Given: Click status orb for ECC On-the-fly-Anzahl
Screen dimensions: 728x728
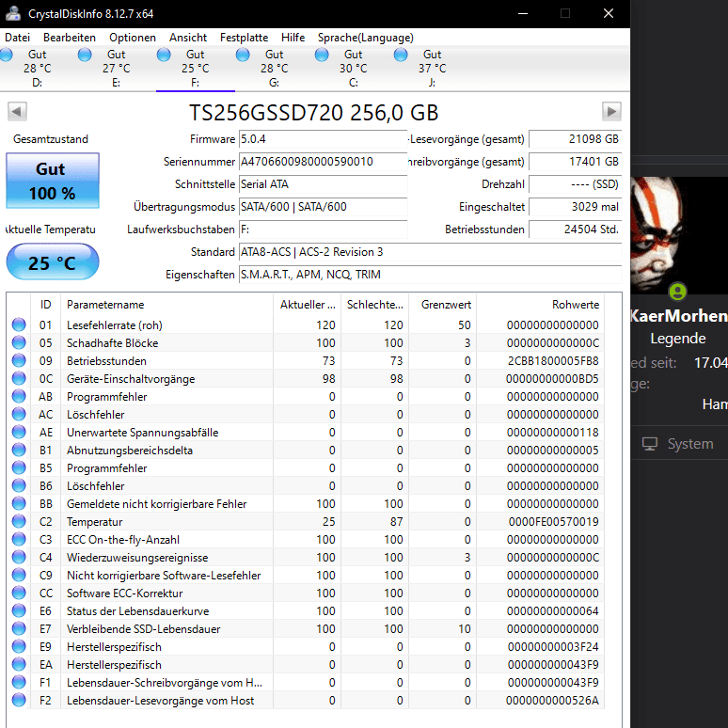Looking at the screenshot, I should (x=19, y=539).
